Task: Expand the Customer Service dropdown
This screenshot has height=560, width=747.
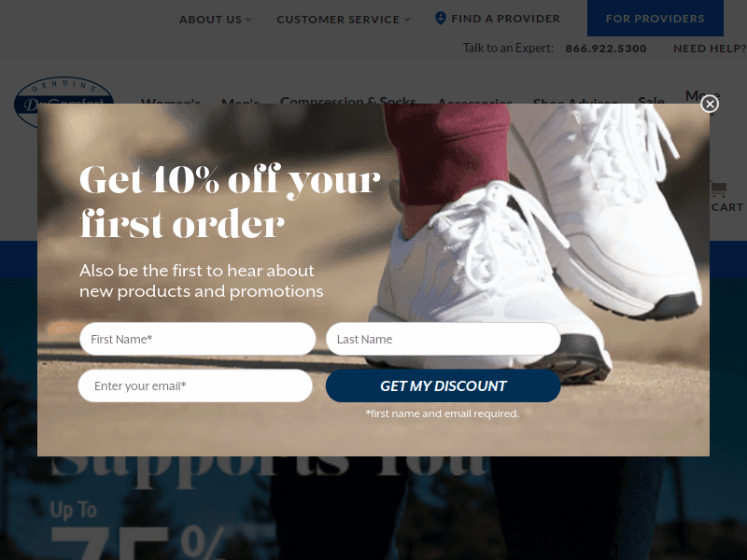Action: (x=343, y=20)
